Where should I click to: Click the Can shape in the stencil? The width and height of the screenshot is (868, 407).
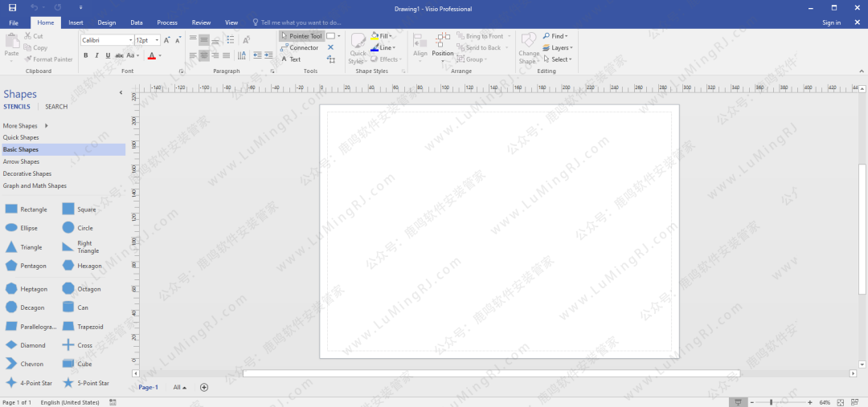click(68, 307)
